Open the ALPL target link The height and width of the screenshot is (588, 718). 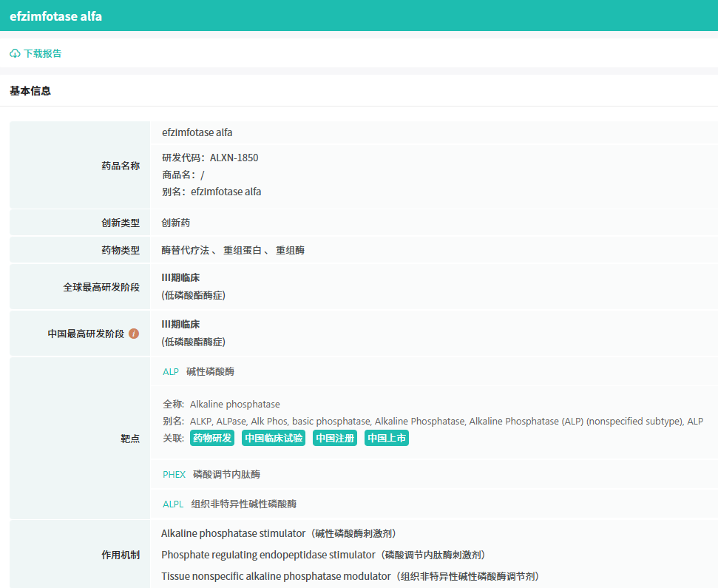click(x=173, y=504)
